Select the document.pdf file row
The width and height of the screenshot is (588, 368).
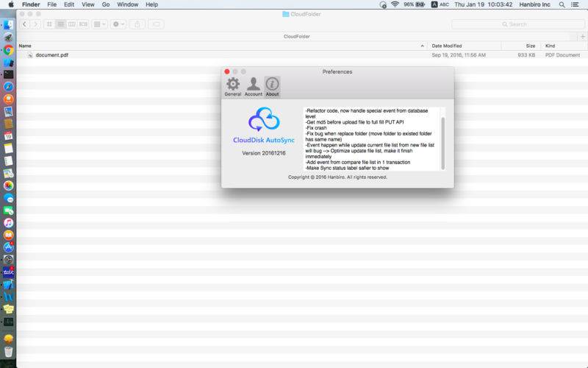point(302,54)
